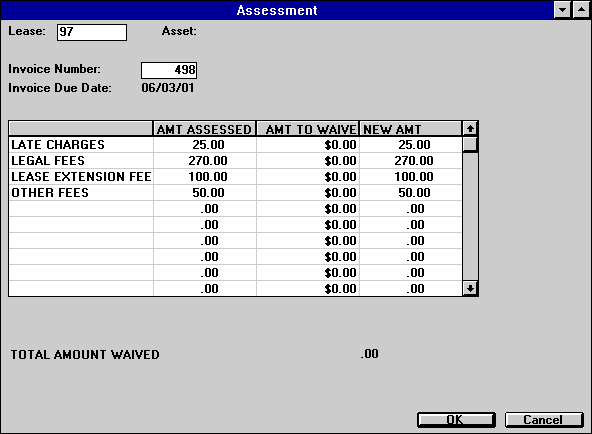Click the AMT ASSESSED column header
Viewport: 592px width, 434px height.
point(204,129)
